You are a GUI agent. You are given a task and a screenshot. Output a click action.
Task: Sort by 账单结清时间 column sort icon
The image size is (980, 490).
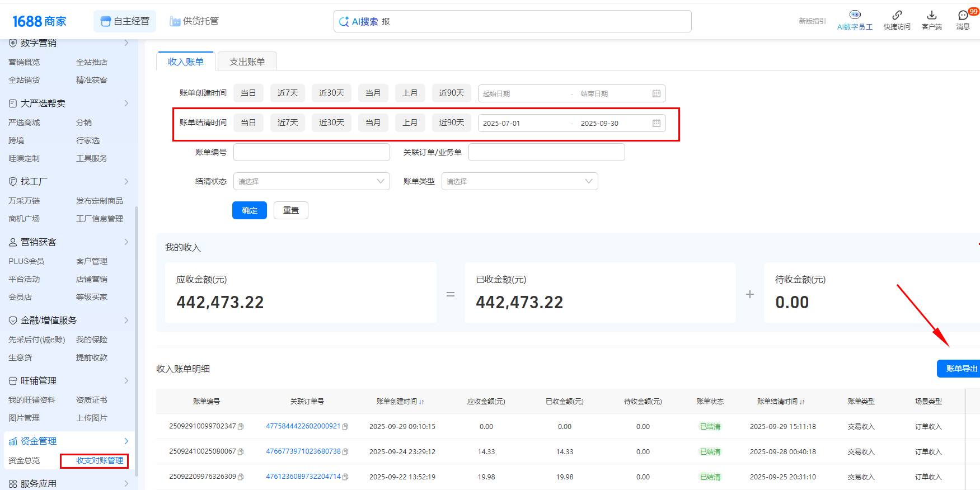pyautogui.click(x=802, y=402)
